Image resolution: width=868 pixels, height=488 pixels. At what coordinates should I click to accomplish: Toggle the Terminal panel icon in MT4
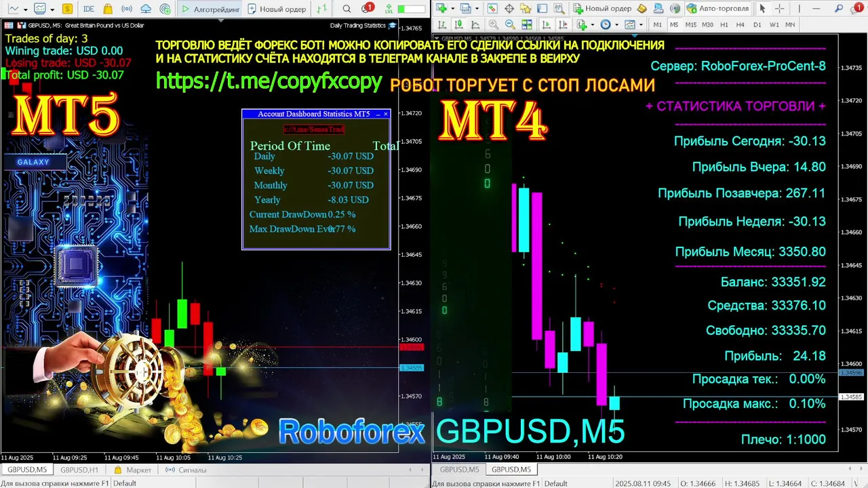point(542,9)
